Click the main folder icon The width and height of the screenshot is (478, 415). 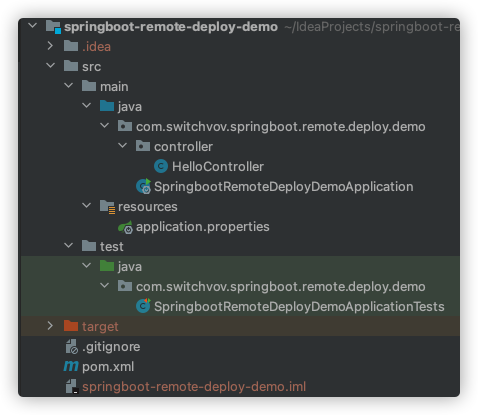pyautogui.click(x=89, y=86)
